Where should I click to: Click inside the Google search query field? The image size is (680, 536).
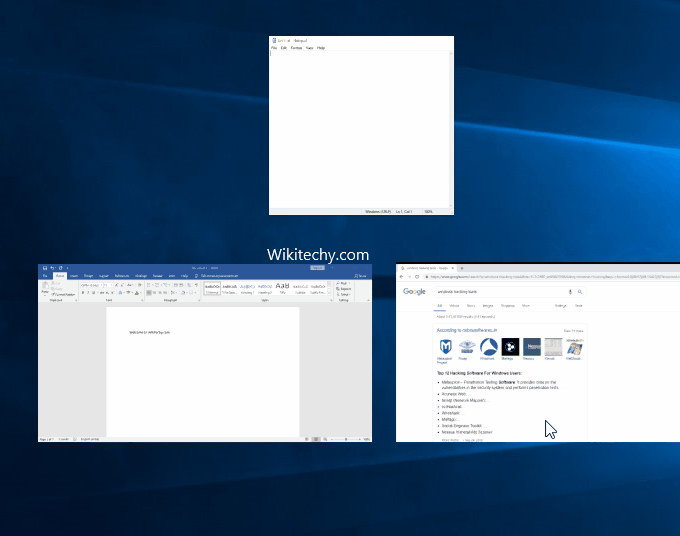pyautogui.click(x=499, y=292)
